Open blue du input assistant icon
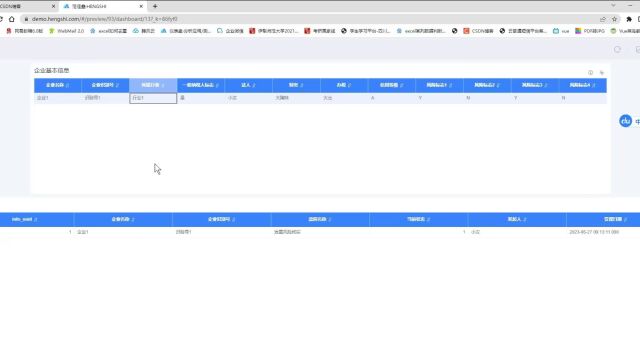 625,121
